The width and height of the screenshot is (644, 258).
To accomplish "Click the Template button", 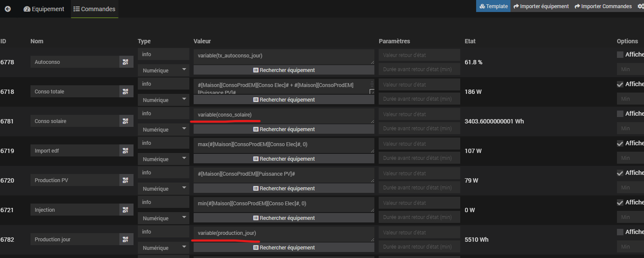I will (x=493, y=6).
